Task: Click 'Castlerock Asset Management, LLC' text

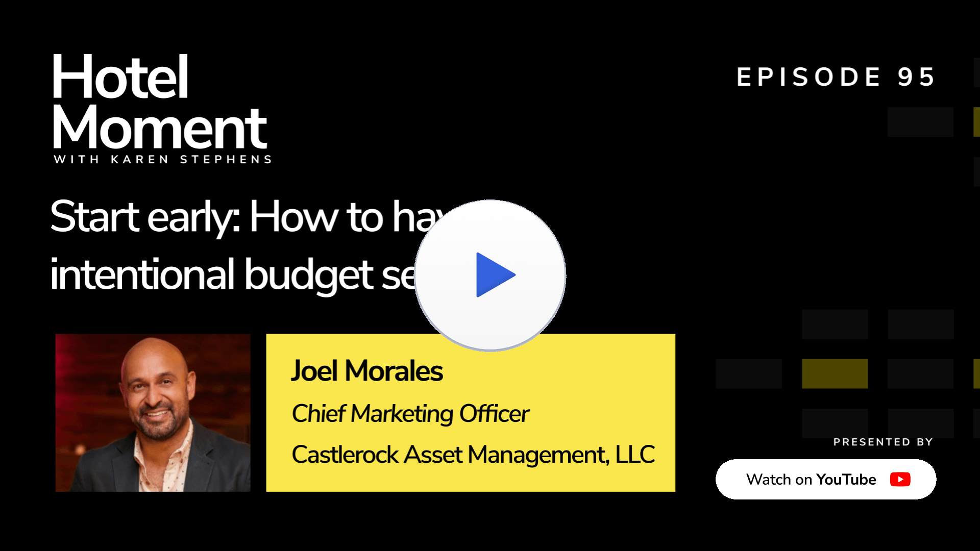Action: (473, 455)
